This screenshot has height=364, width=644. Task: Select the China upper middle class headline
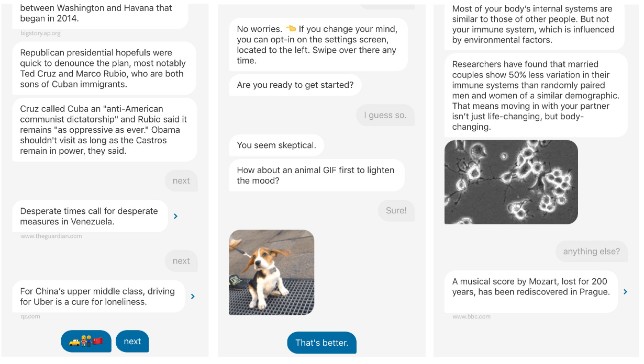pos(98,297)
